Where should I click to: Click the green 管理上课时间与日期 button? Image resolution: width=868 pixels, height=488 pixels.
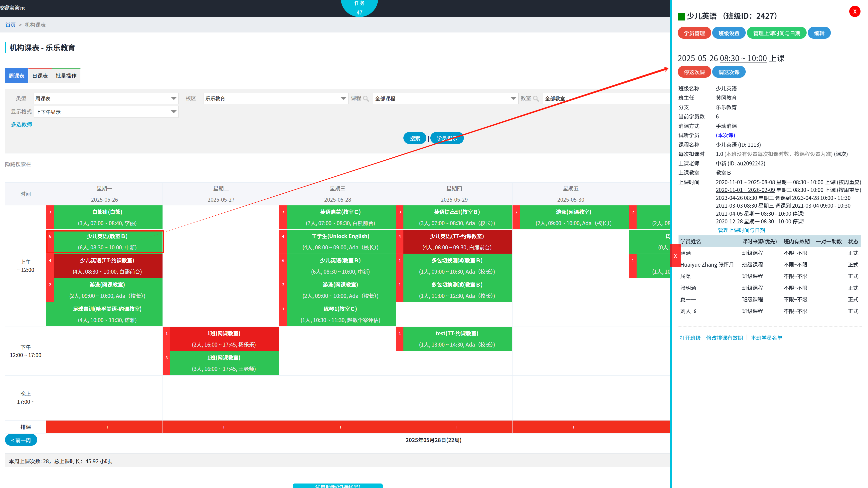coord(776,33)
